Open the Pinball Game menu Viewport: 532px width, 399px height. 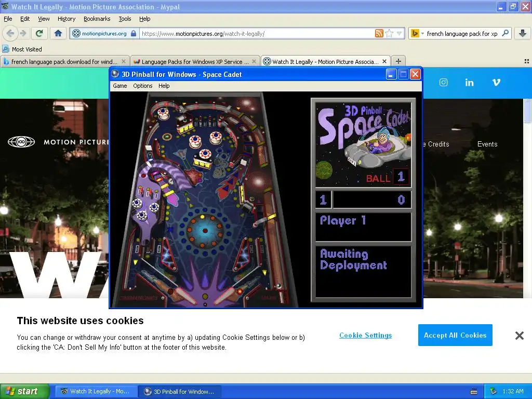click(120, 86)
